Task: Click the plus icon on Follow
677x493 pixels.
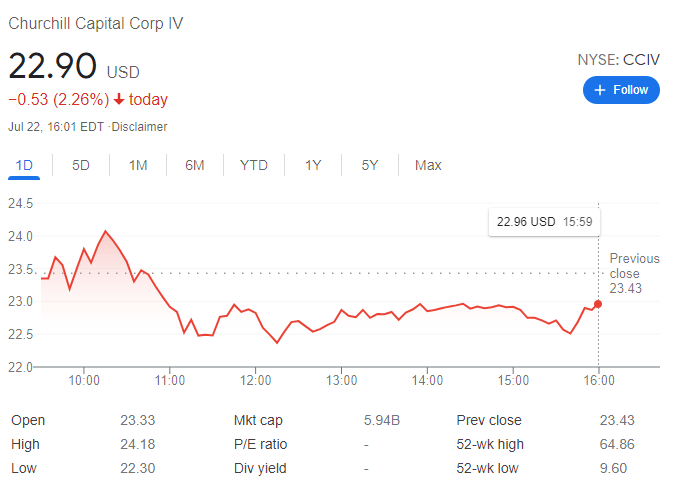Action: (600, 90)
